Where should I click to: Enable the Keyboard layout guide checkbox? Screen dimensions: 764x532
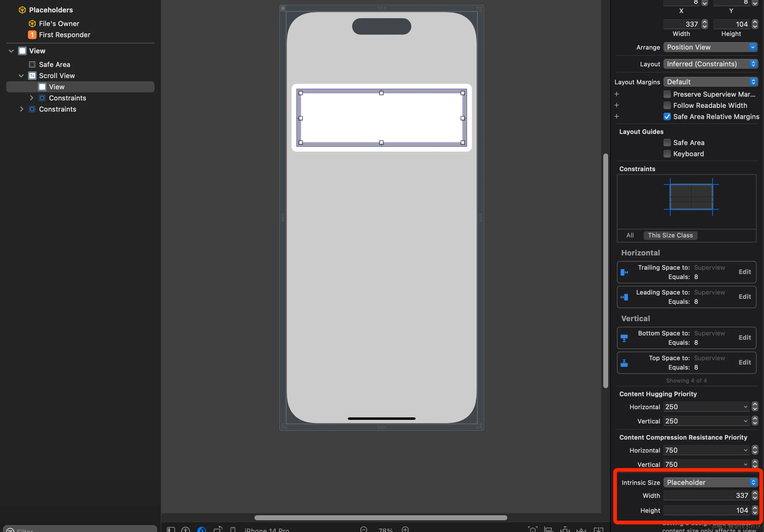[667, 154]
